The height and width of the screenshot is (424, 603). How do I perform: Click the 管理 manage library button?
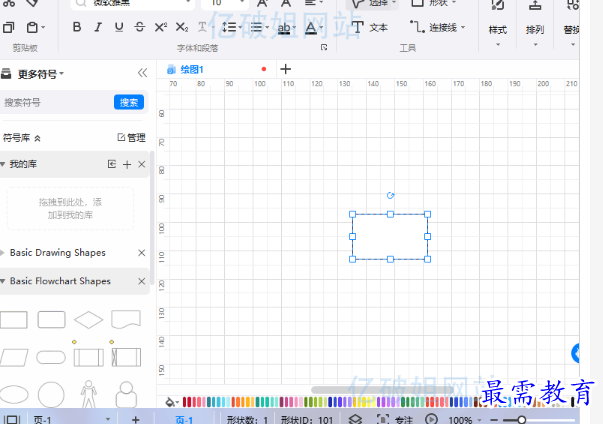[132, 138]
